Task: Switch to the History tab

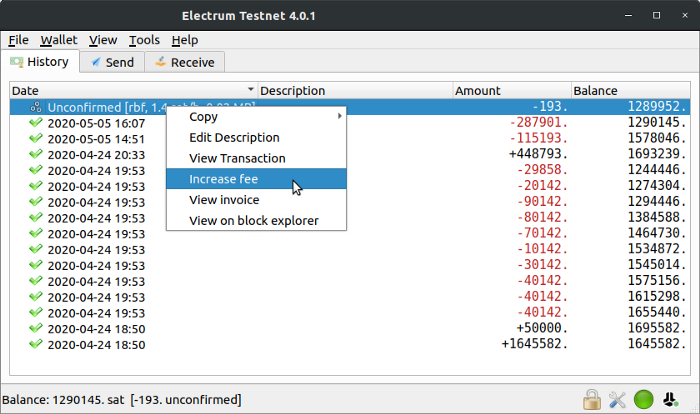Action: [40, 62]
